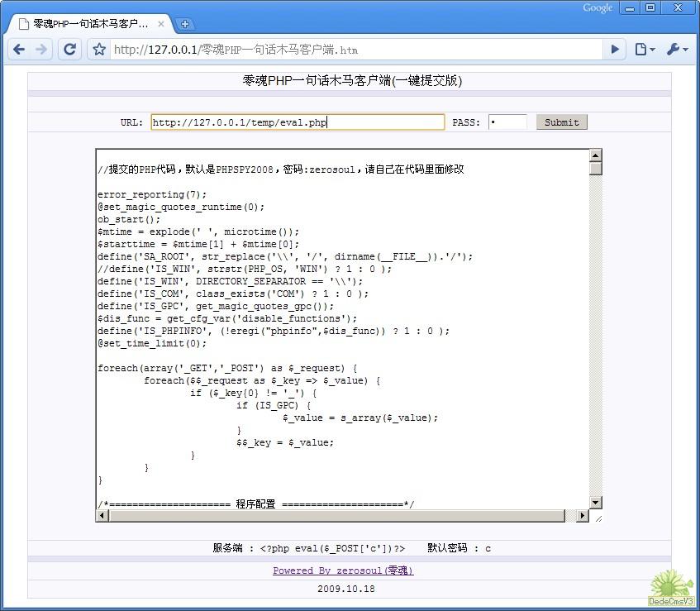Open a new tab with plus button
Image resolution: width=700 pixels, height=611 pixels.
(185, 24)
